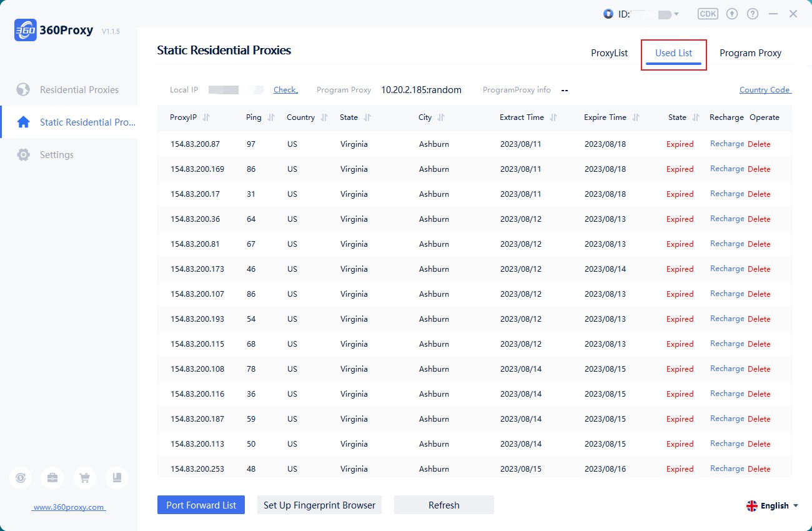Sort table by Country column arrows
The image size is (812, 531).
(324, 117)
